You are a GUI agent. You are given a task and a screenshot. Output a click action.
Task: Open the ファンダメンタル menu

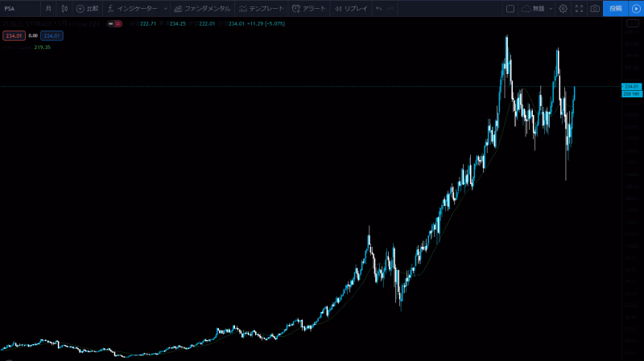(x=201, y=8)
